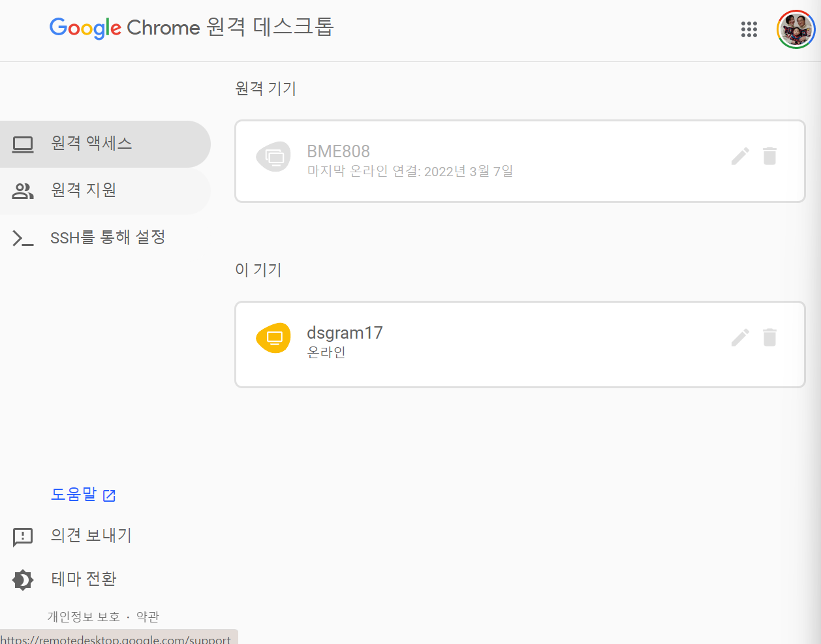Open the Google account profile picture
The image size is (821, 644).
[x=796, y=29]
